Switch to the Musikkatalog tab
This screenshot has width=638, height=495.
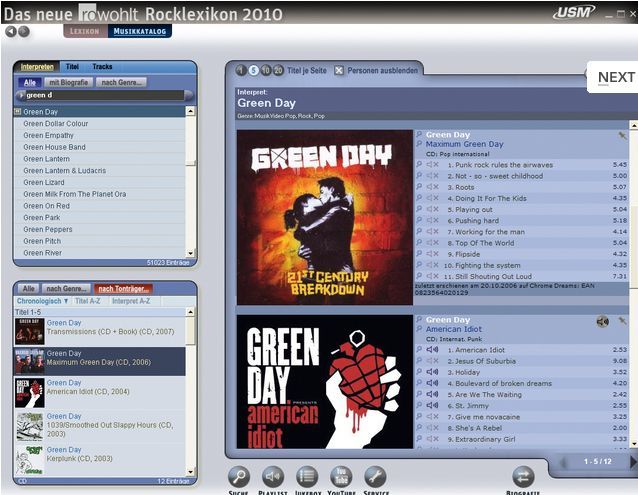coord(140,31)
